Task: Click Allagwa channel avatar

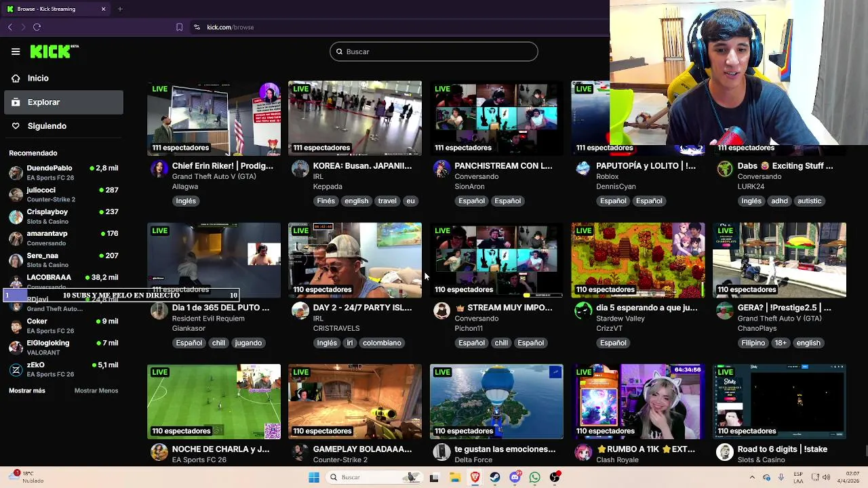Action: [159, 169]
